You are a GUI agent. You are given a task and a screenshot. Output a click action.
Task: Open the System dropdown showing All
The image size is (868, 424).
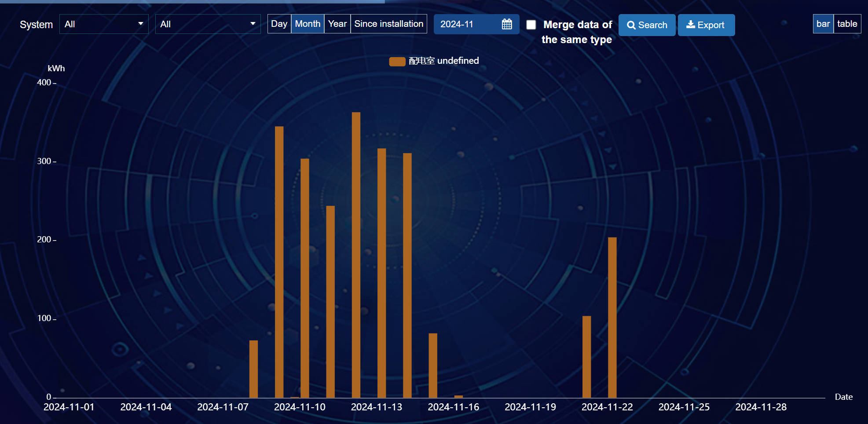coord(104,24)
